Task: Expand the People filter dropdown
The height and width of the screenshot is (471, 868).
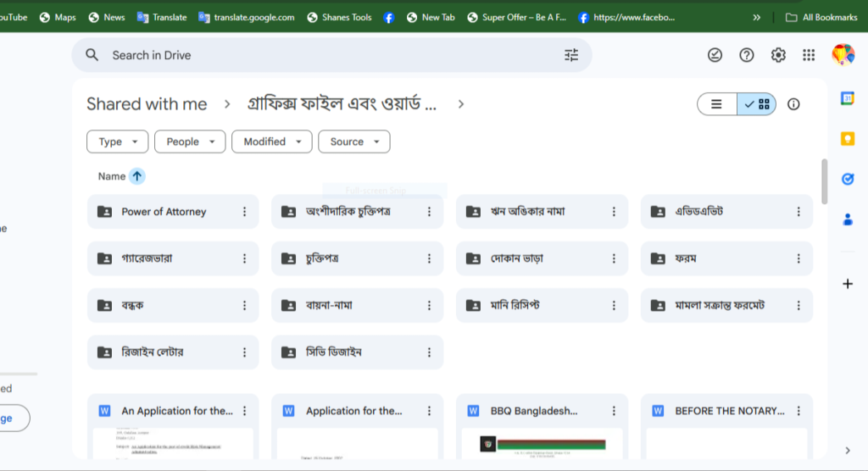Action: click(x=190, y=141)
